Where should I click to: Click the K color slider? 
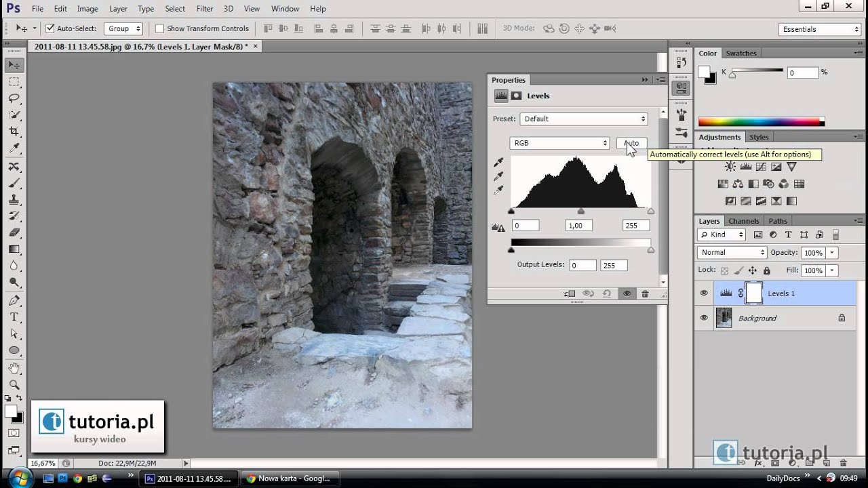pos(757,70)
